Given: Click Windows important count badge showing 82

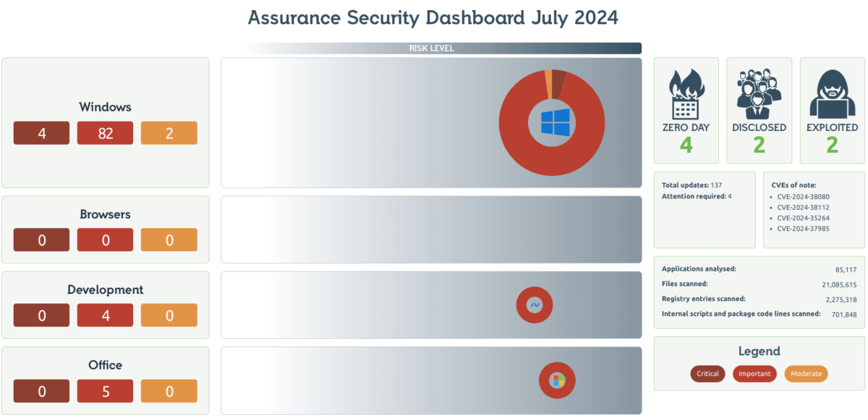Looking at the screenshot, I should 106,133.
